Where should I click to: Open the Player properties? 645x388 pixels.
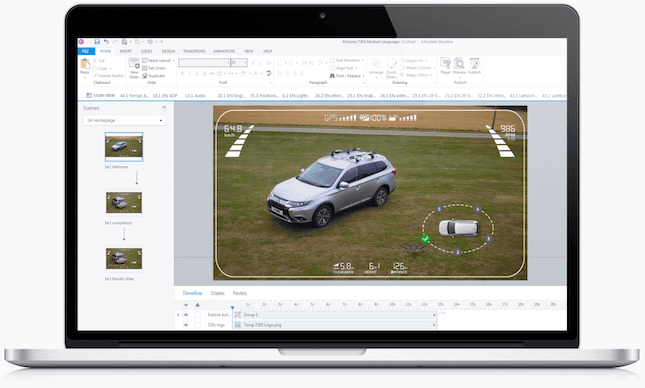click(445, 66)
